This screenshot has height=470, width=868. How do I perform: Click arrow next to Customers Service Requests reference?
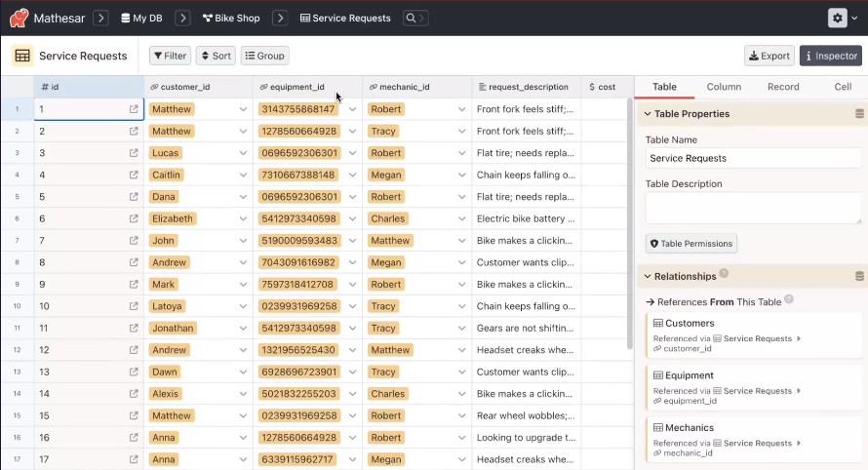(x=799, y=338)
